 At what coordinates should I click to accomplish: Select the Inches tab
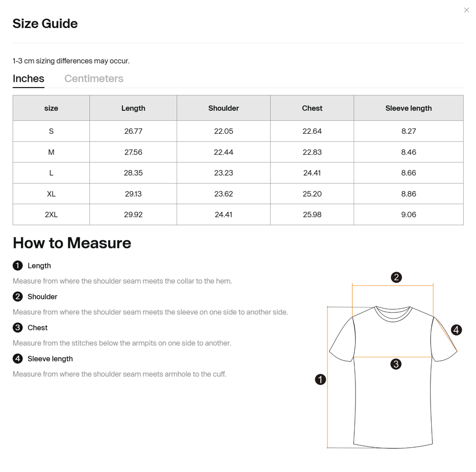pos(29,79)
